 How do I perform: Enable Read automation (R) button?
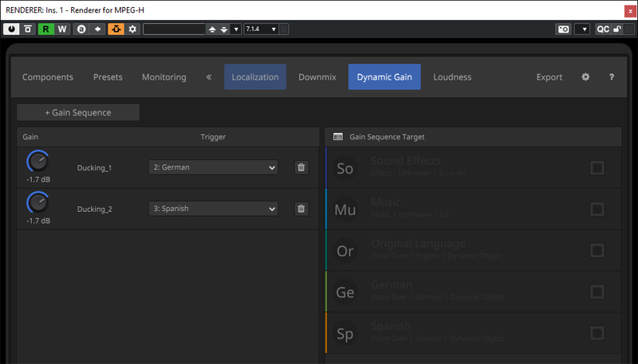click(45, 29)
